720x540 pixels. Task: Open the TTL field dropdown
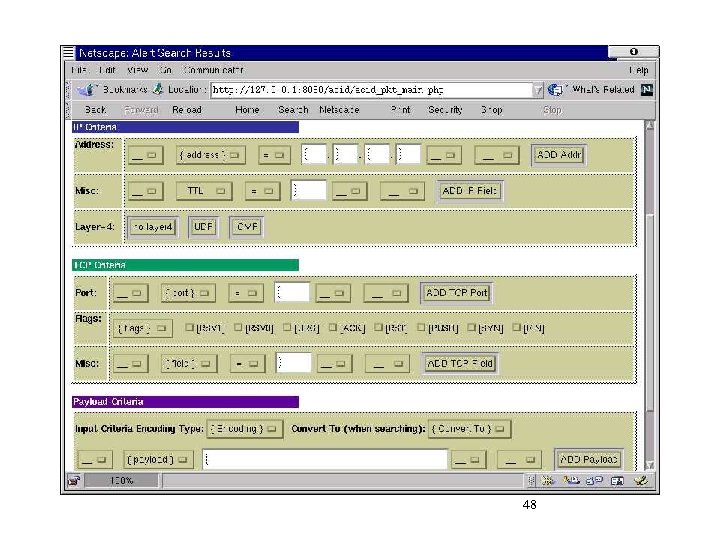tap(204, 191)
